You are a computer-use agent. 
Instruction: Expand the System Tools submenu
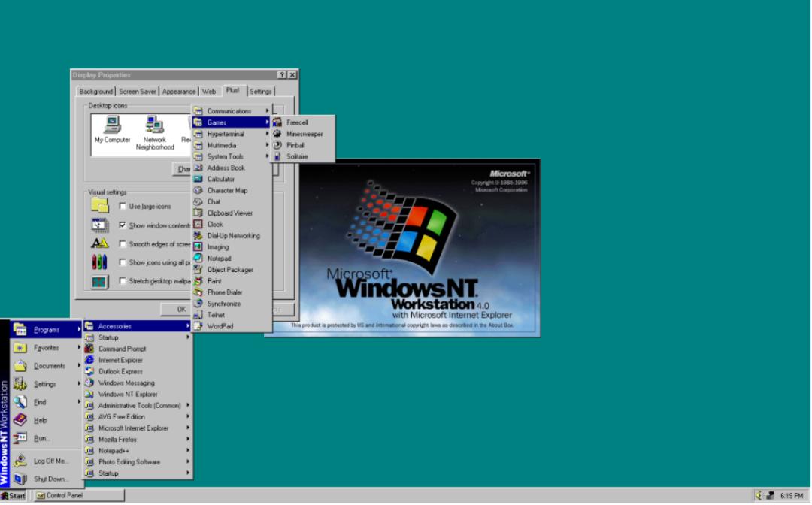coord(224,156)
